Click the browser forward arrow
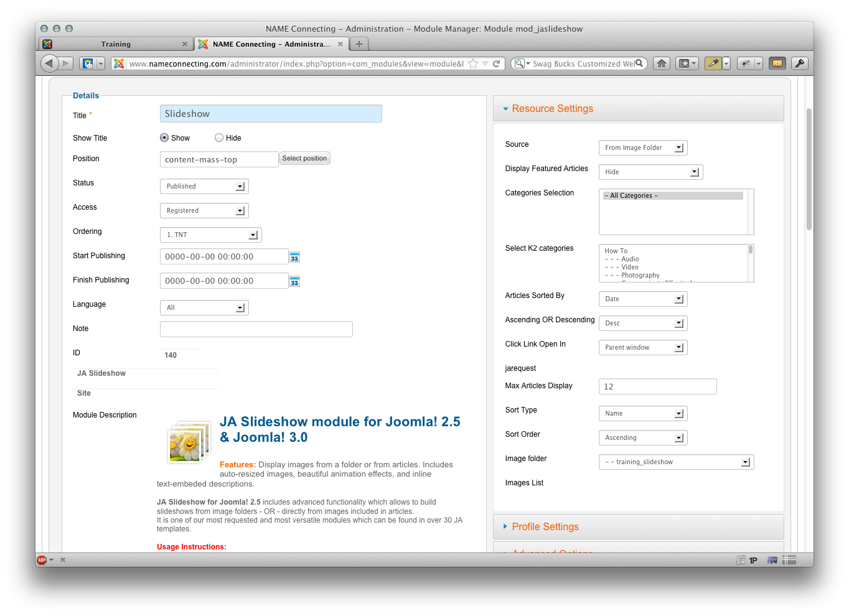The image size is (849, 616). point(66,63)
